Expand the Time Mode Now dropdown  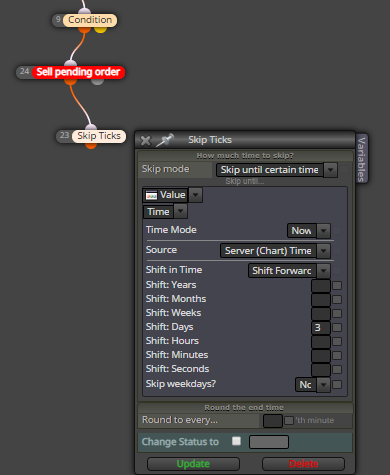tap(309, 231)
